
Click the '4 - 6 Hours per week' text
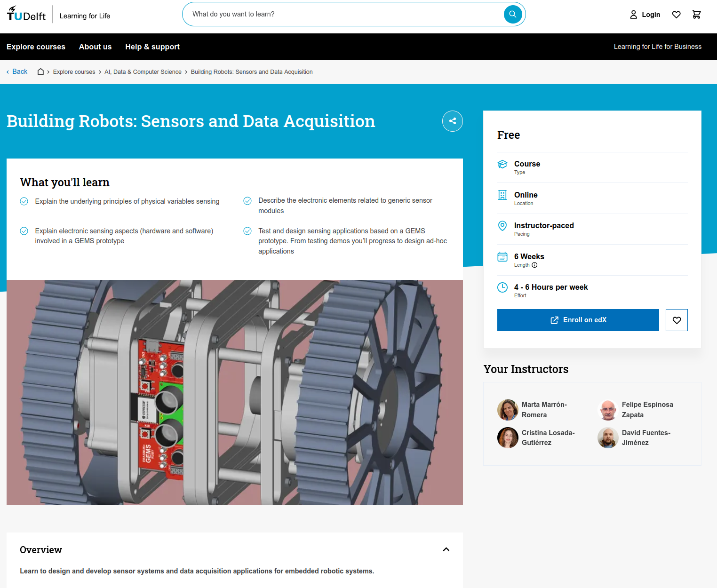tap(551, 287)
